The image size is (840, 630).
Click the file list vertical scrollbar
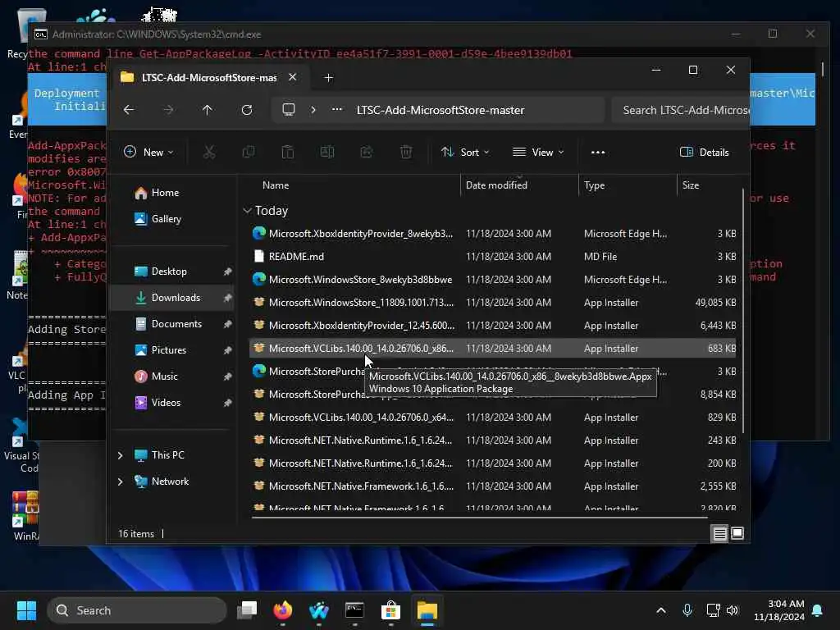743,311
